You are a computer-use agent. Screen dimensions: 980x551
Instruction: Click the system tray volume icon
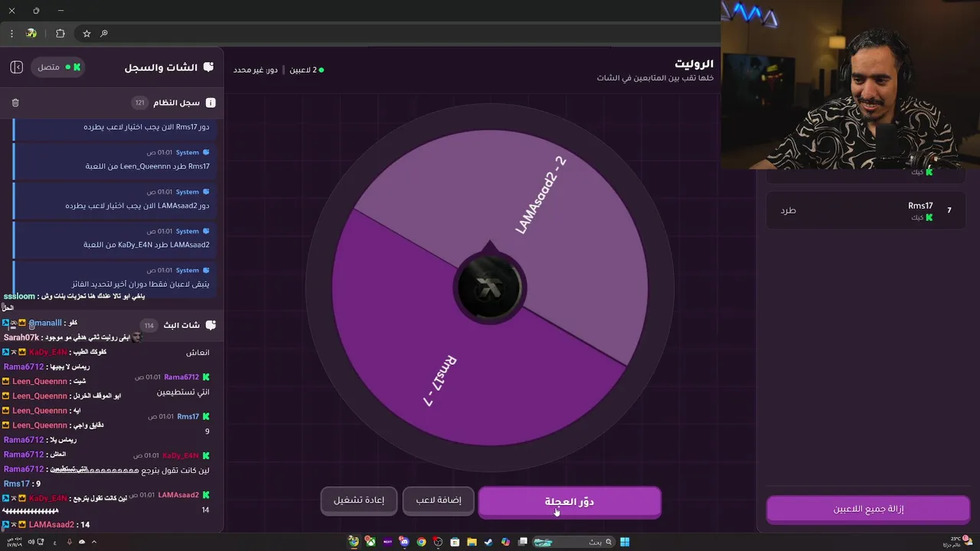(x=31, y=542)
